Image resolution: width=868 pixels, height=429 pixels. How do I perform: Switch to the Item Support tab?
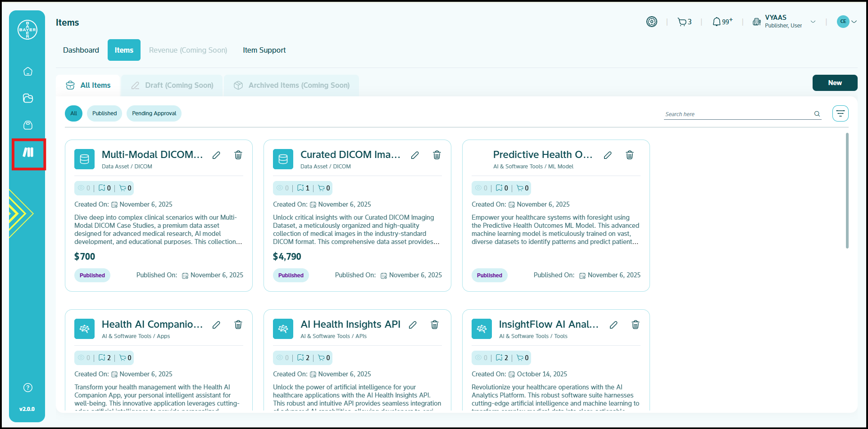tap(264, 50)
